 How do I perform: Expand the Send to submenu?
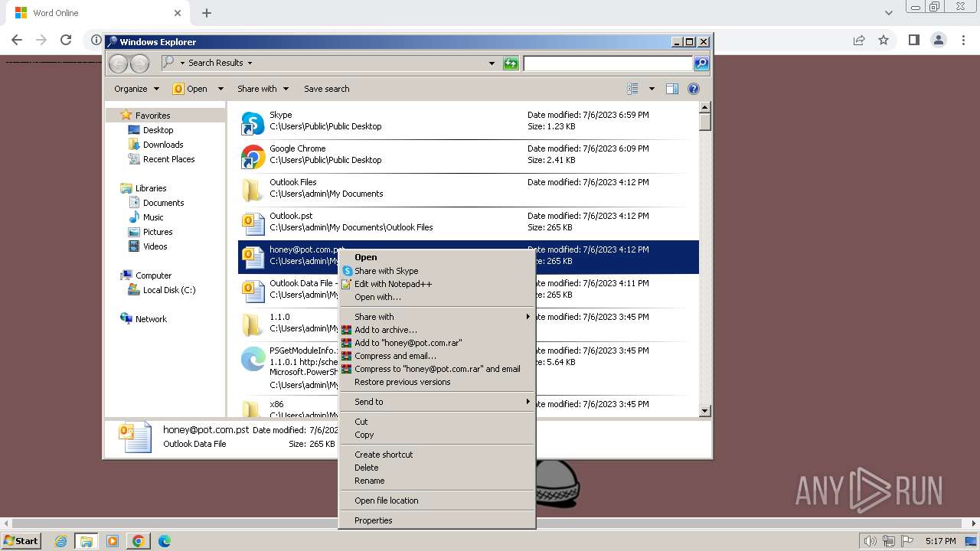click(x=437, y=402)
